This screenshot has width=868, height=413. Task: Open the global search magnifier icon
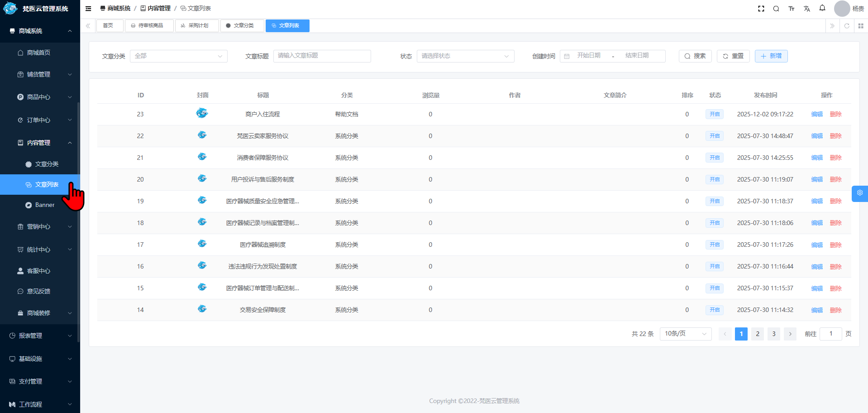(x=776, y=8)
